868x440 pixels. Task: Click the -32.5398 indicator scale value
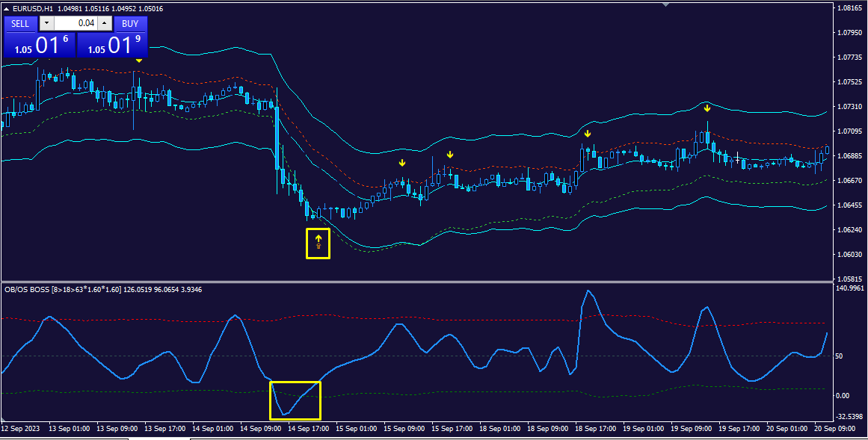click(x=851, y=417)
